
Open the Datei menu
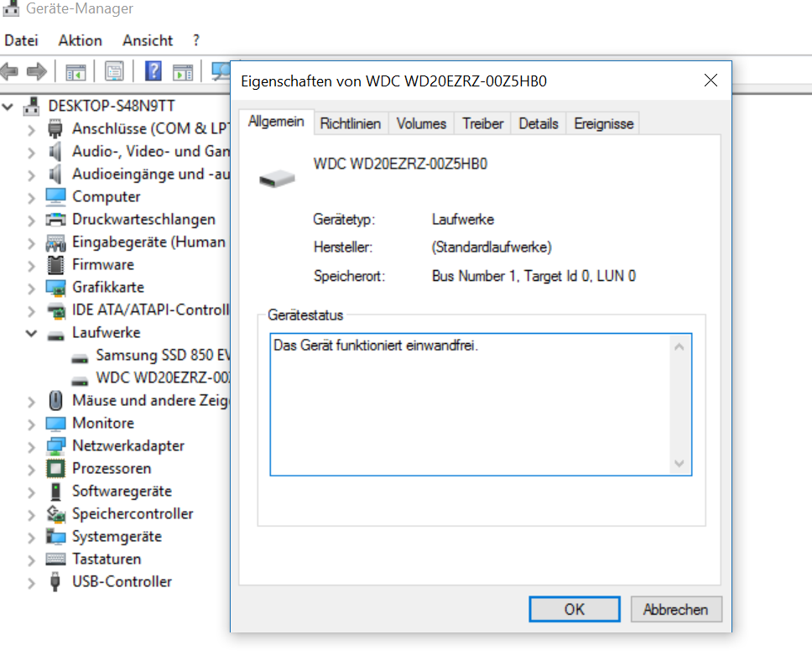coord(21,40)
